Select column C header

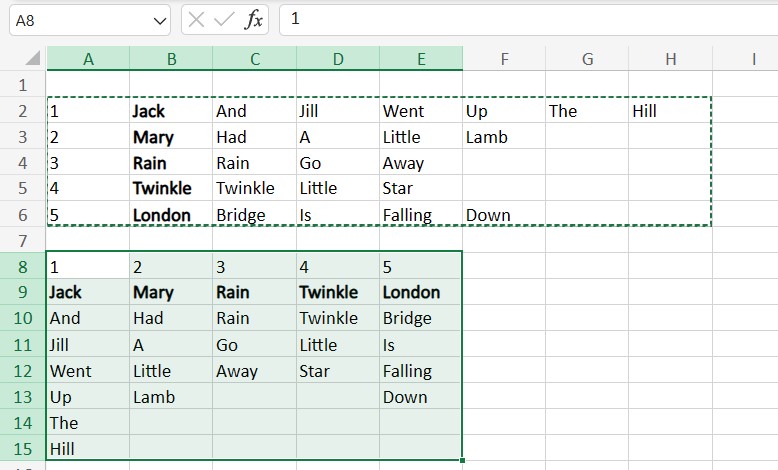pos(255,59)
